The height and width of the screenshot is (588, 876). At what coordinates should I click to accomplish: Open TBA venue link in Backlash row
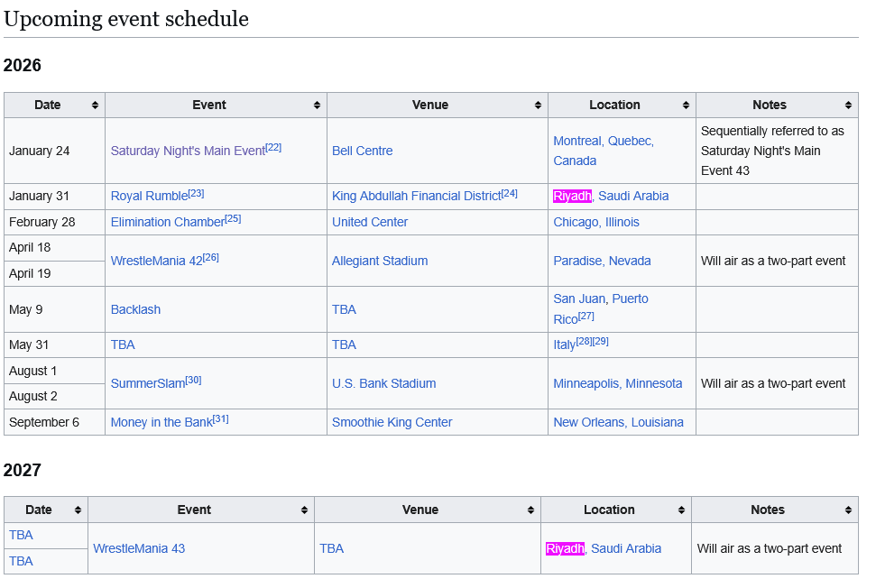click(344, 310)
